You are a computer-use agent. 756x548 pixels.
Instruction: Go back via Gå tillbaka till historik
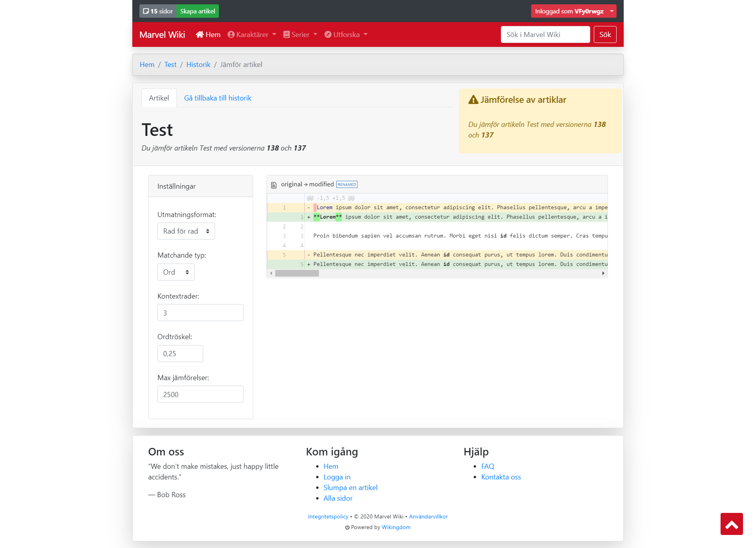(x=217, y=98)
